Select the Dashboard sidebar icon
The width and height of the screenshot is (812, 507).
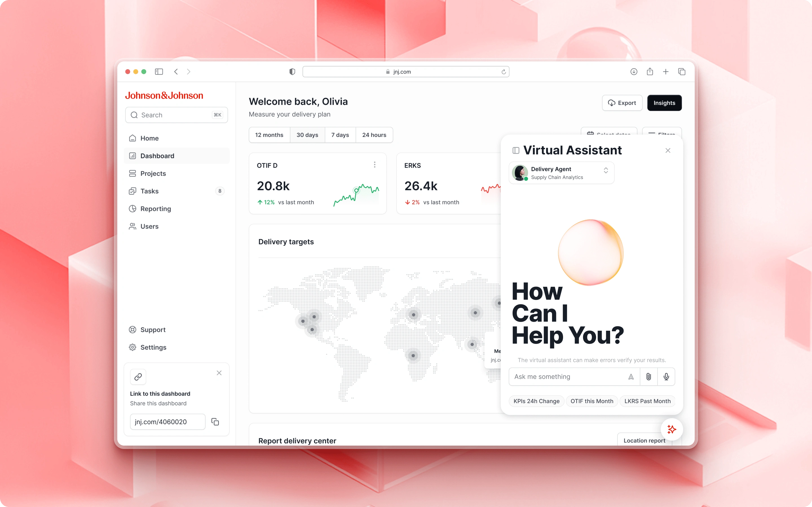tap(133, 155)
